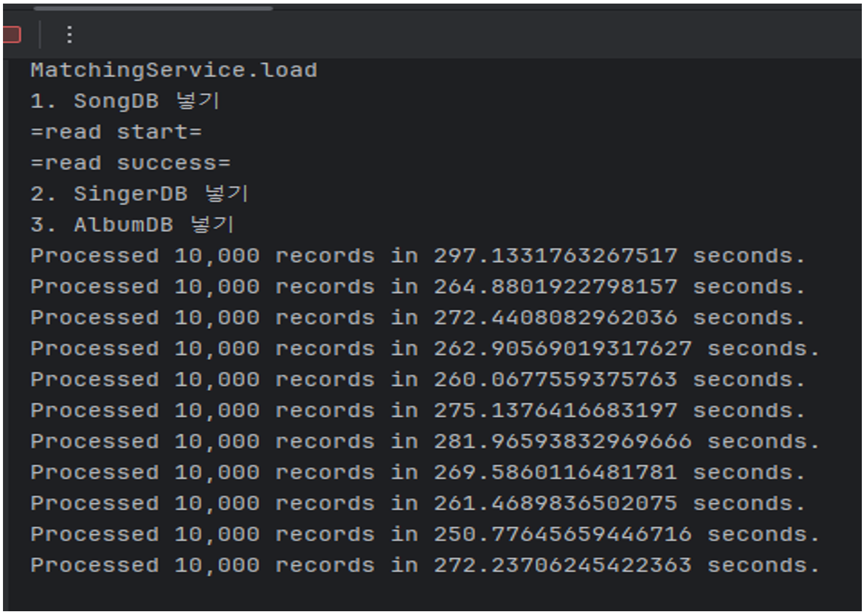
Task: Click the horizontal scrollbar above the console toolbar
Action: pos(153,8)
